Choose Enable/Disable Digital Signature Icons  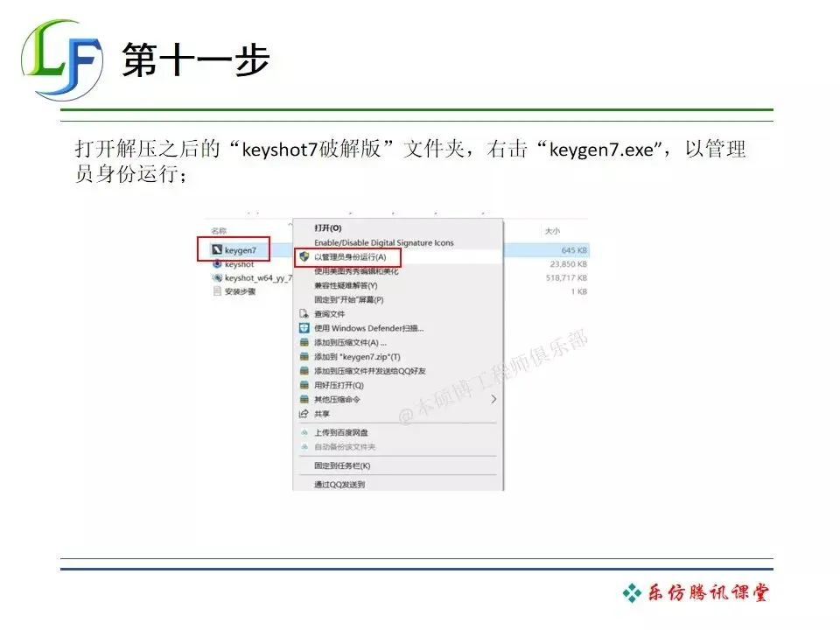(x=383, y=242)
